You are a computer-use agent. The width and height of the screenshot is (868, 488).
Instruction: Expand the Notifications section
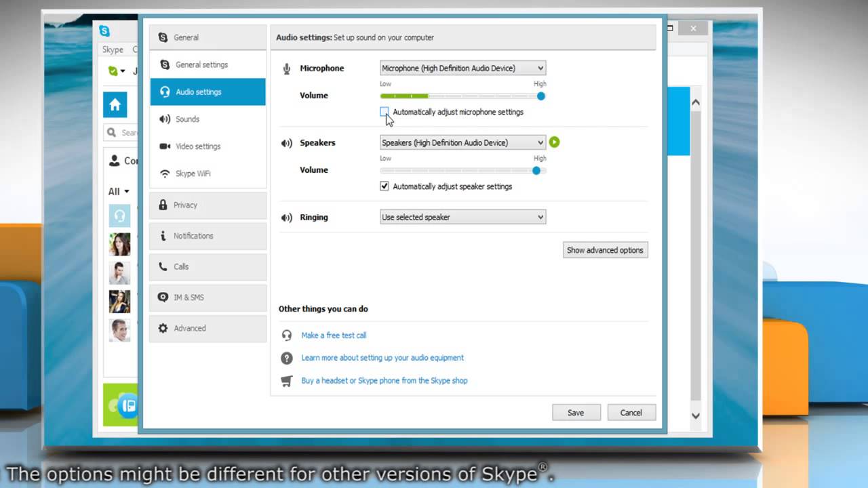pos(208,236)
